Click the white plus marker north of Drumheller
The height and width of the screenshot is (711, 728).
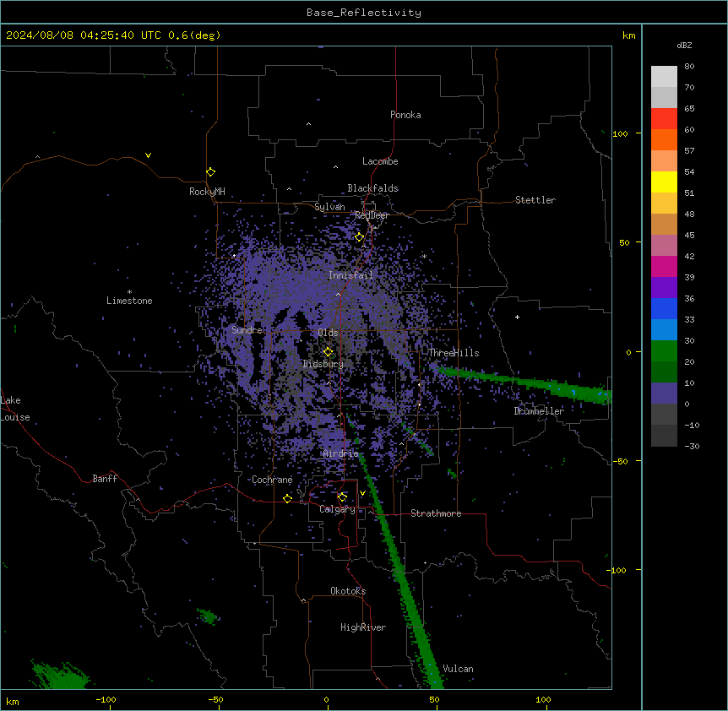(x=517, y=317)
